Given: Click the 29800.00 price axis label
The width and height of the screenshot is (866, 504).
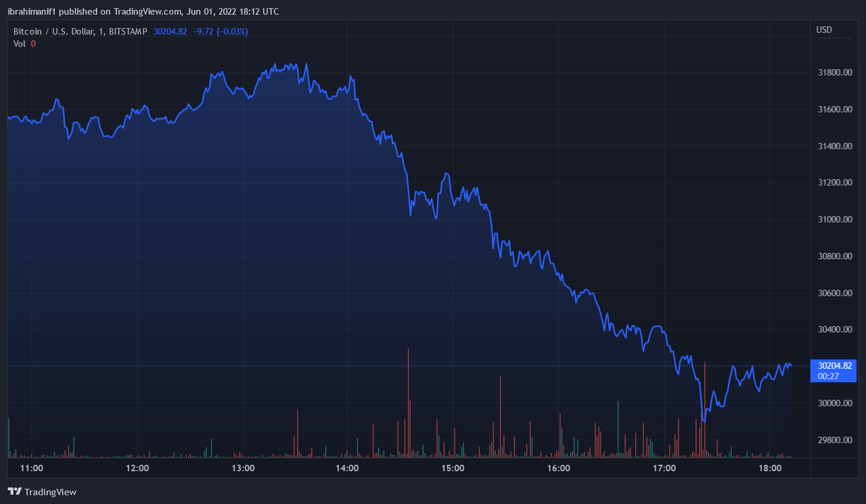Looking at the screenshot, I should tap(834, 440).
